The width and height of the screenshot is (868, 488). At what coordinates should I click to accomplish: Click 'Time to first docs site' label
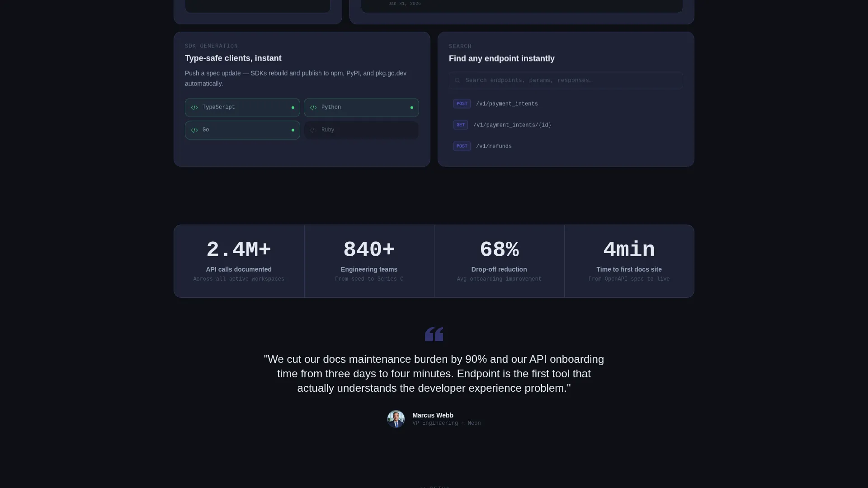click(629, 269)
